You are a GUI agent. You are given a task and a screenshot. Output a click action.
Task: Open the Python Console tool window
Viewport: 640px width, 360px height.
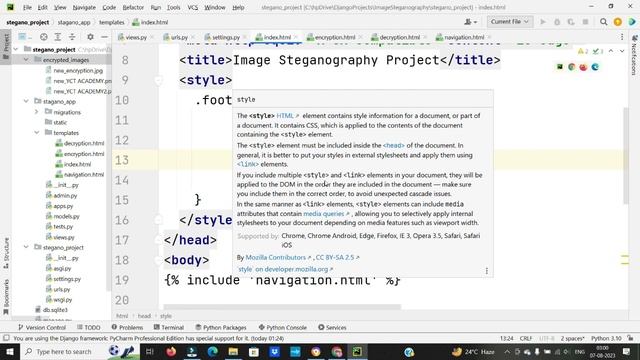click(282, 327)
